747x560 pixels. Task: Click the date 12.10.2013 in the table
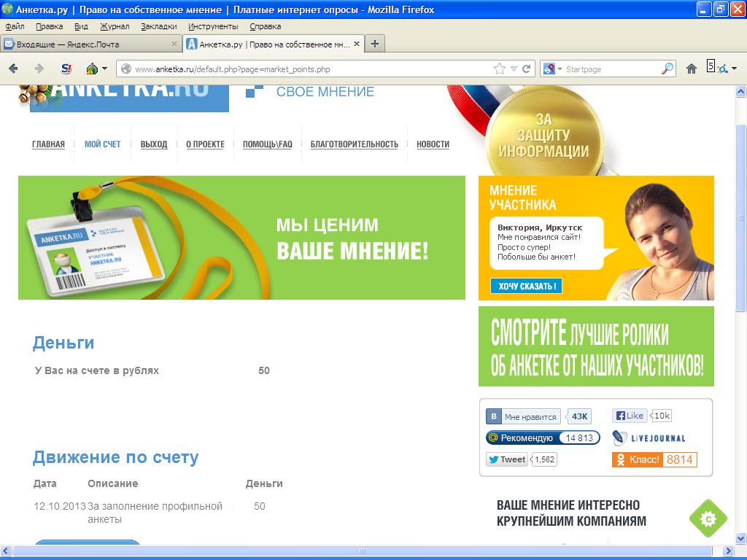[60, 506]
